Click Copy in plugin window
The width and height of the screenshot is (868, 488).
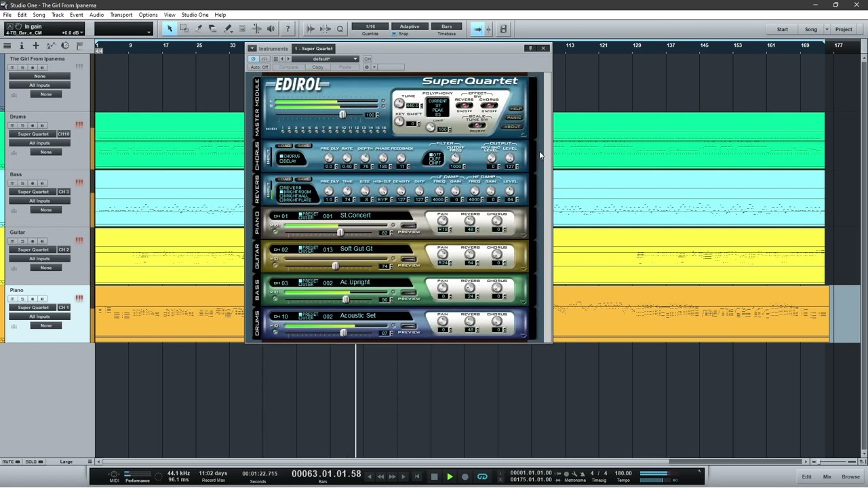point(317,67)
